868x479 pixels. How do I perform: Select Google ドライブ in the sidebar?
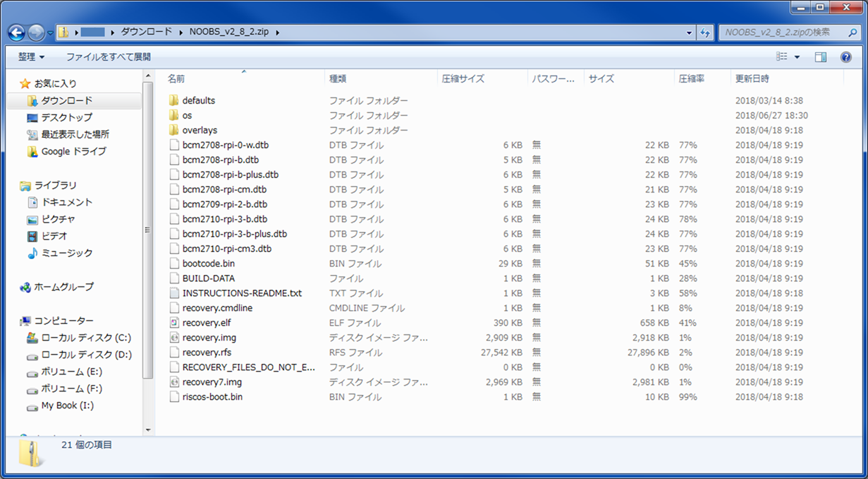[73, 152]
